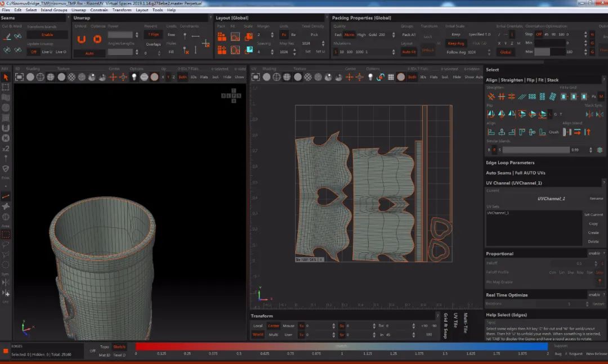This screenshot has width=608, height=364.
Task: Click the Similar Islands threshold slider
Action: point(535,150)
